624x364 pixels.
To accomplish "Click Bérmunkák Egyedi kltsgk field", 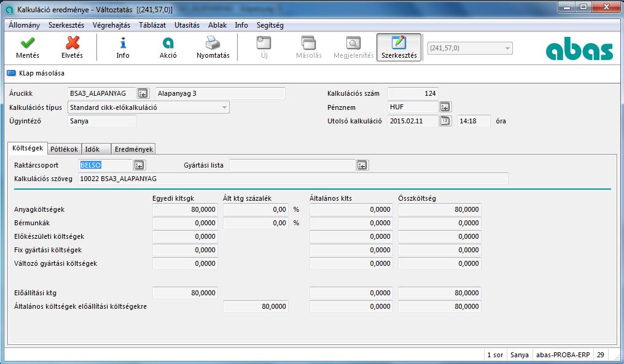I will coord(185,223).
